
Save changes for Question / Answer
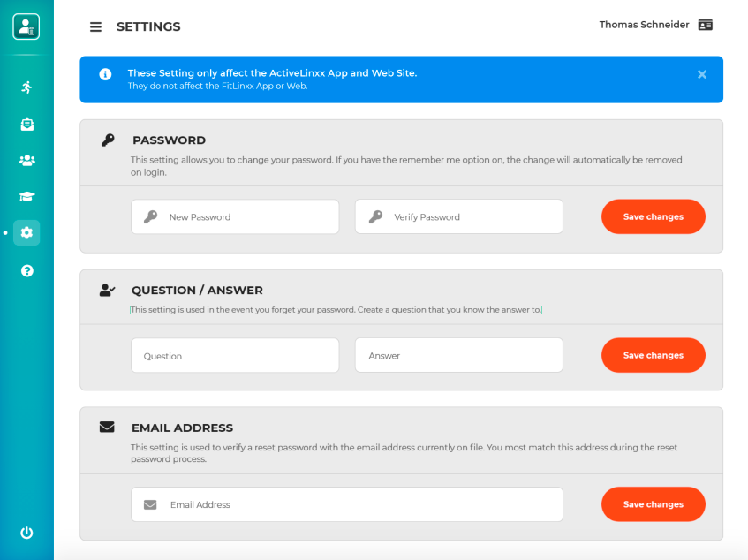pyautogui.click(x=653, y=355)
